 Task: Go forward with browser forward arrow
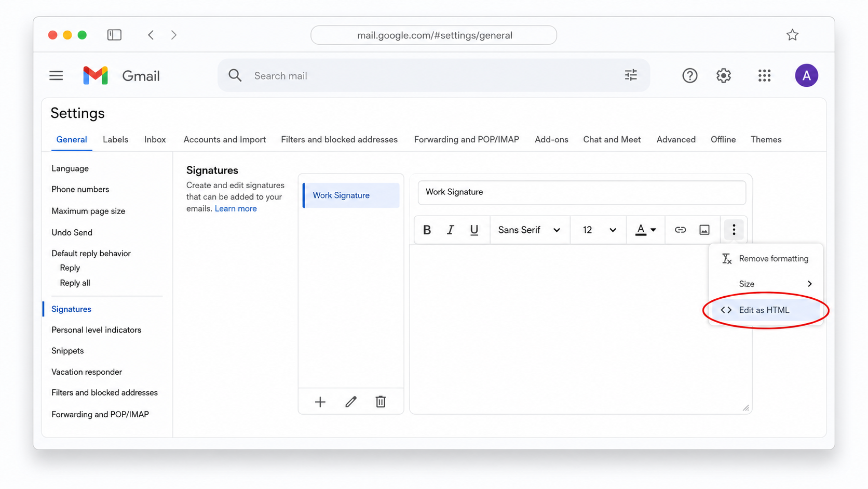tap(174, 35)
